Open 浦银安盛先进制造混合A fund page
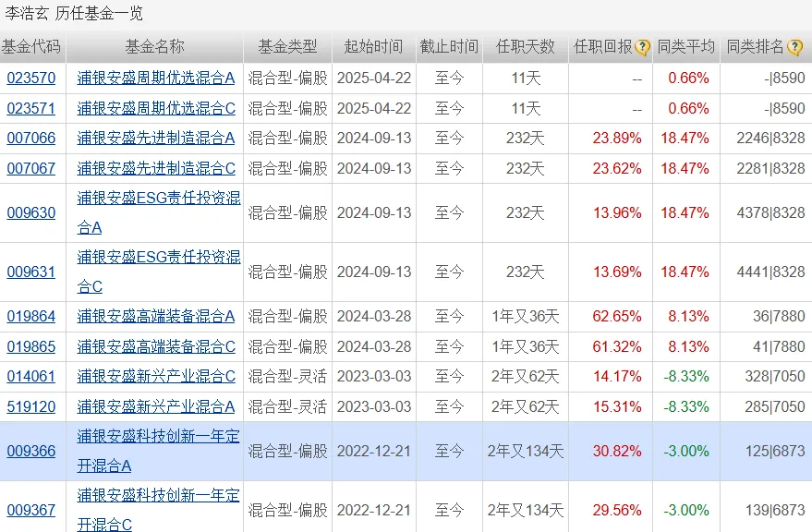812x532 pixels. pyautogui.click(x=156, y=139)
